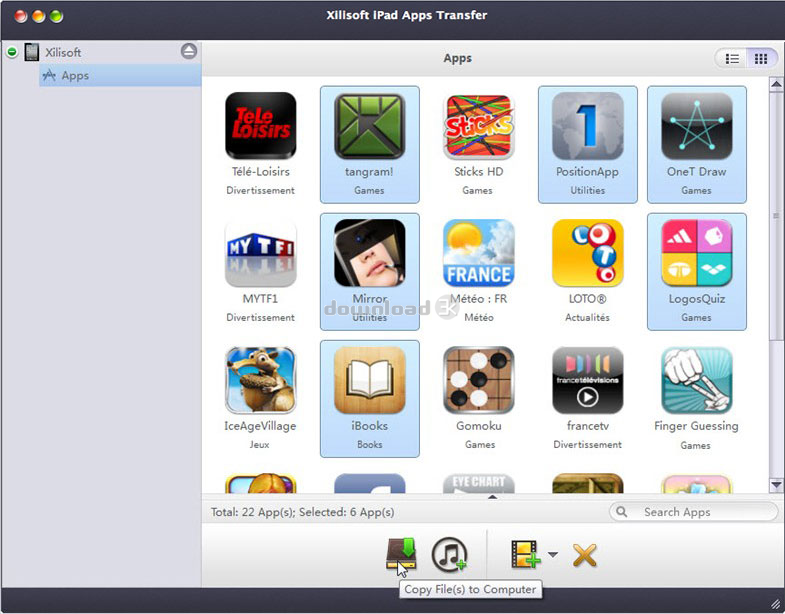Select Xilisoft iPad device in sidebar
Viewport: 785px width, 614px height.
62,52
